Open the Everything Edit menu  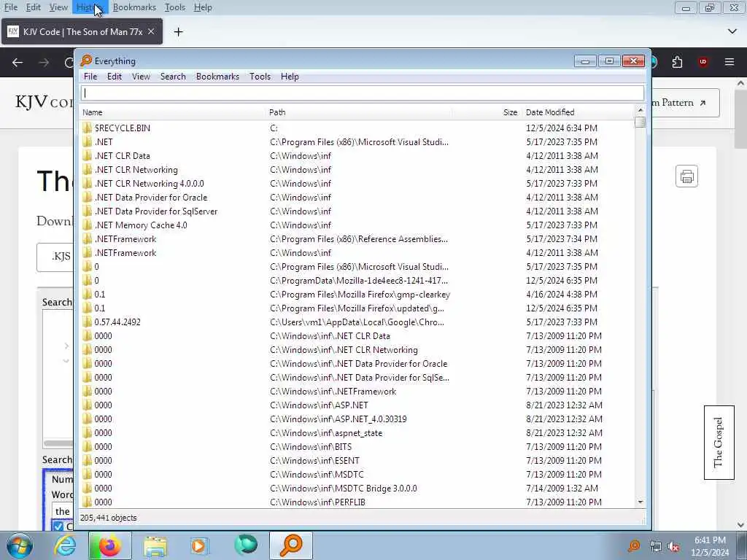[115, 77]
